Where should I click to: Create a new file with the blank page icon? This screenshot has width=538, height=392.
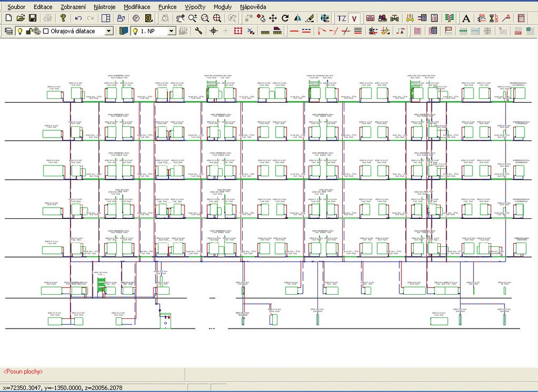[9, 18]
